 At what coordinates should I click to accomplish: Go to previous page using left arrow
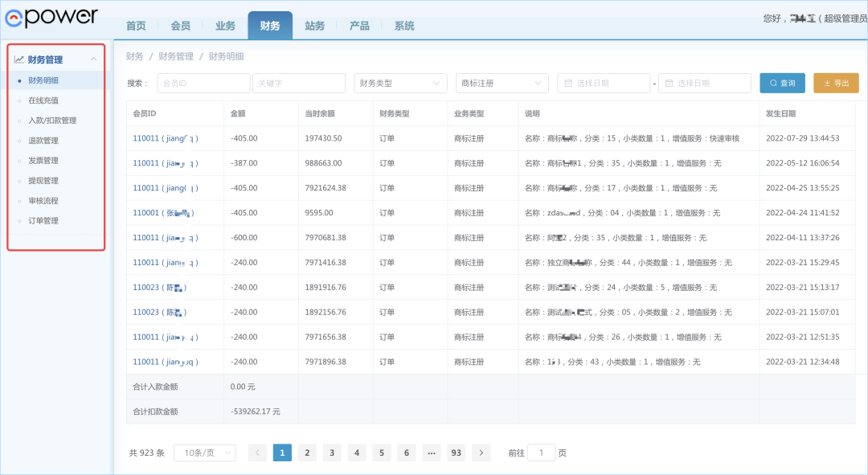[257, 452]
